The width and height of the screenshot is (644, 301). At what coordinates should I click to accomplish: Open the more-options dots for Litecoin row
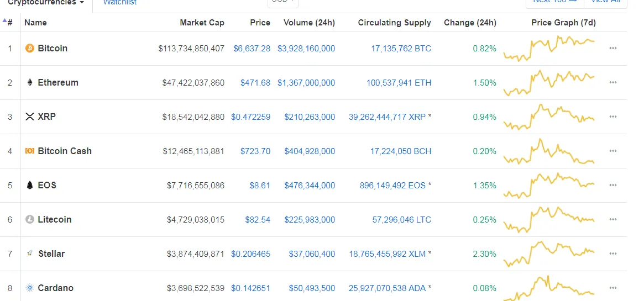pos(613,219)
